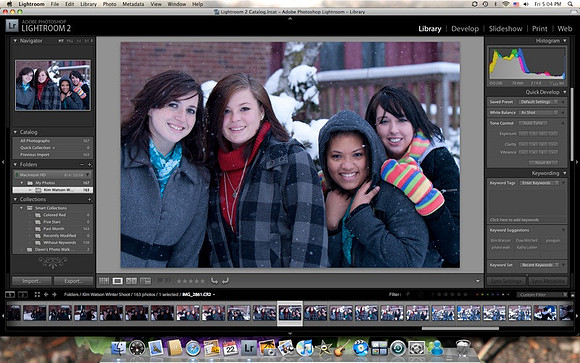This screenshot has height=363, width=580.
Task: Set star rating in the toolbar
Action: (x=190, y=281)
